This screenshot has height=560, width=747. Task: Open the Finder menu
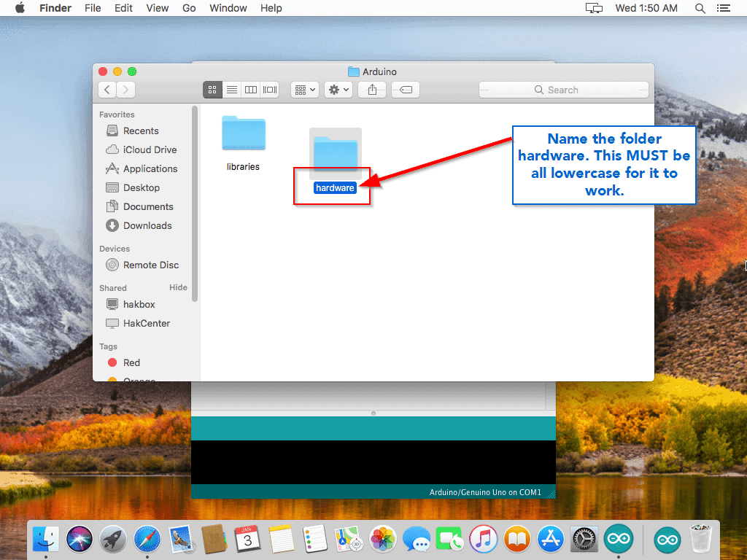(x=55, y=8)
